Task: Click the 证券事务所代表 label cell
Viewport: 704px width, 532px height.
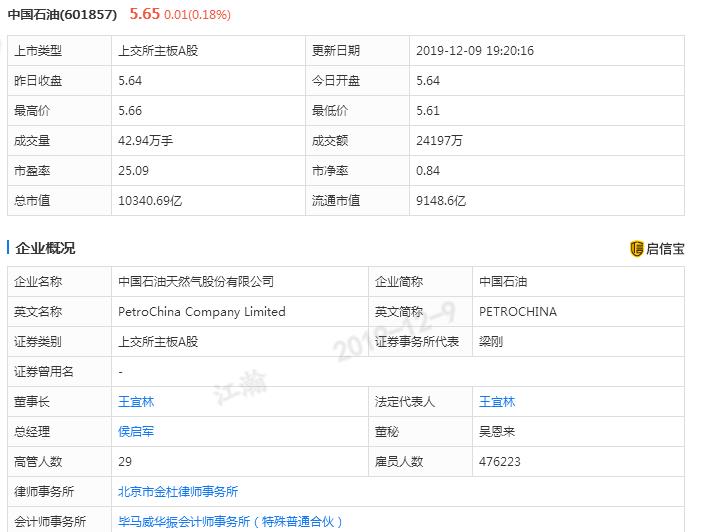Action: tap(420, 342)
